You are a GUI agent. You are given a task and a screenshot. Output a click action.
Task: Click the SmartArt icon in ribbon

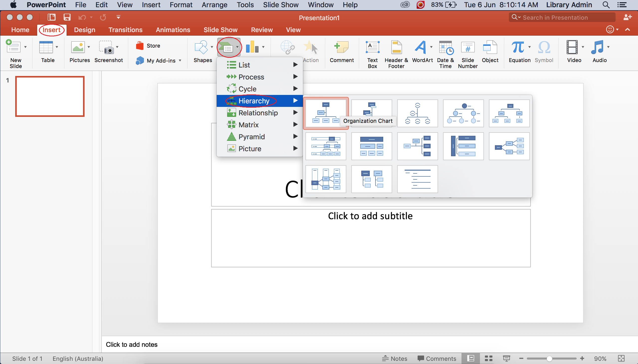[x=226, y=47]
